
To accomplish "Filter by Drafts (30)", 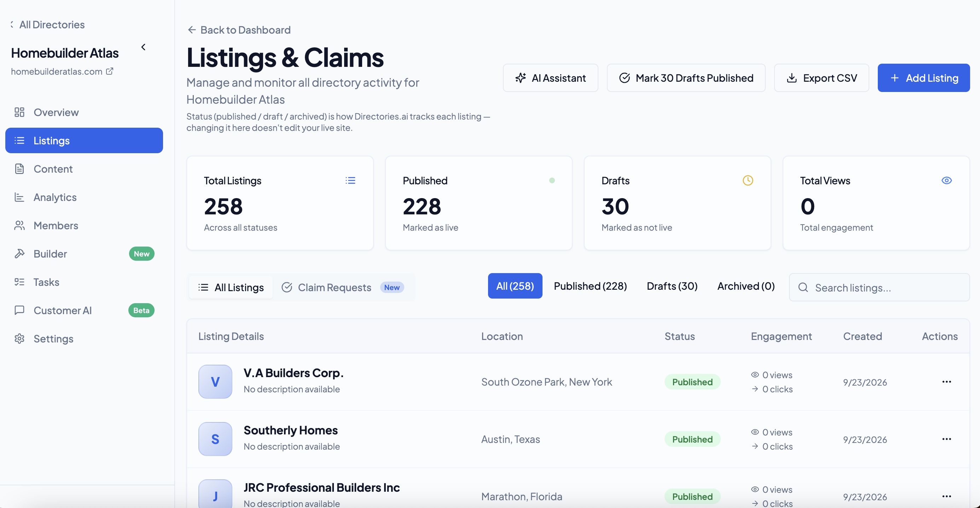I will point(672,286).
